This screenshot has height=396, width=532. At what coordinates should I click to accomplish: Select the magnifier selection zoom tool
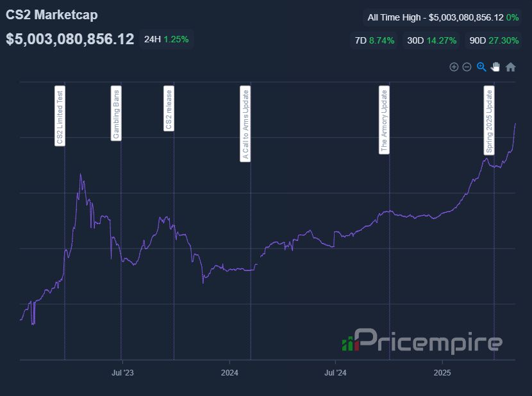tap(481, 67)
